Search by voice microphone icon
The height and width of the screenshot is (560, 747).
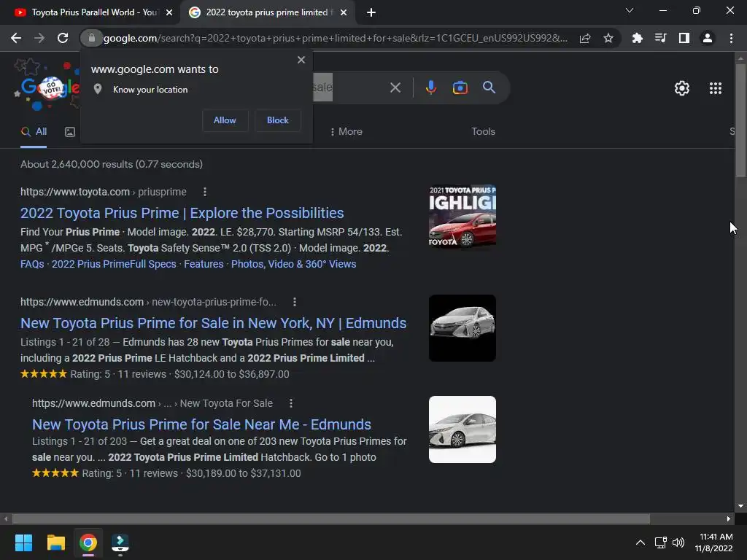click(430, 87)
